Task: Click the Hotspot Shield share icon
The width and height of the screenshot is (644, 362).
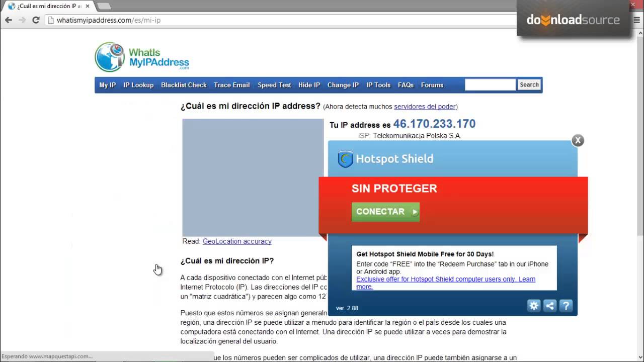Action: click(550, 305)
